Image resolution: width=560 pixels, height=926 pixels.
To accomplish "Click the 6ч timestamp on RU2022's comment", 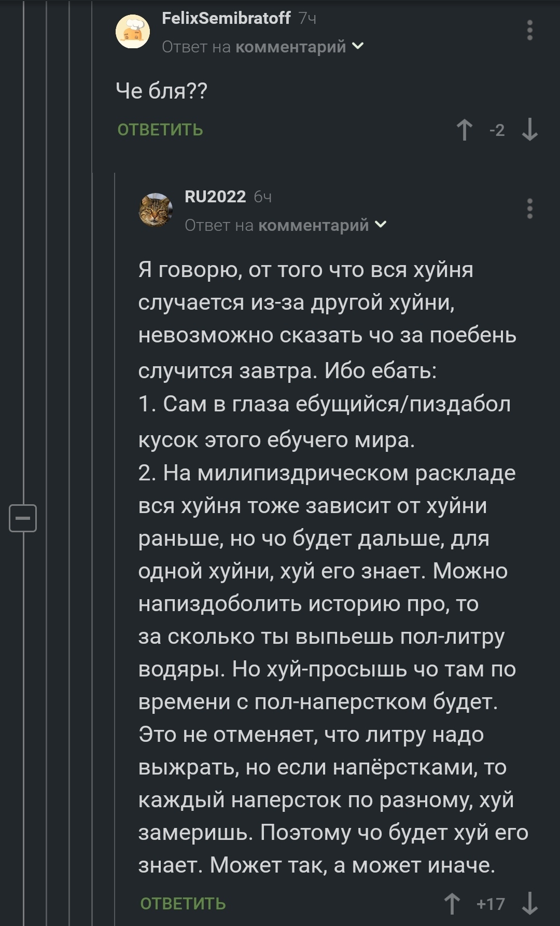I will [x=263, y=197].
